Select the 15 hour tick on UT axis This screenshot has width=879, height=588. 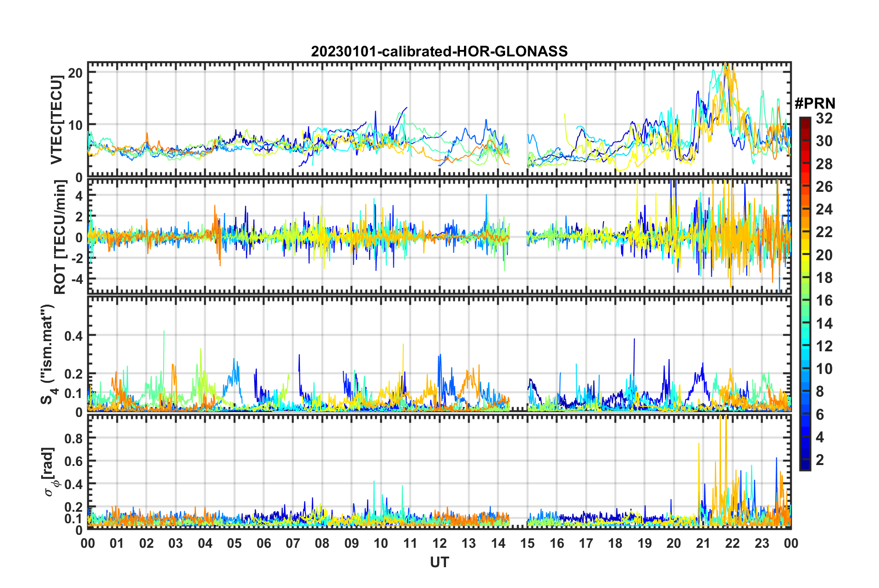click(527, 543)
